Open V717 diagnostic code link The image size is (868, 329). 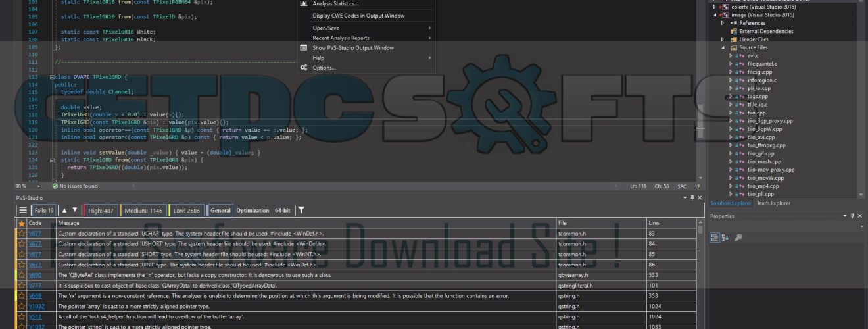[x=35, y=286]
